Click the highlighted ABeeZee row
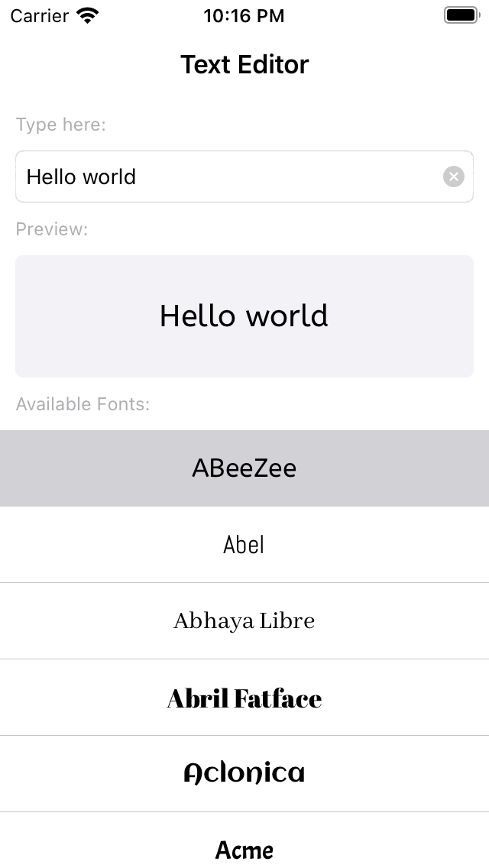 tap(244, 468)
